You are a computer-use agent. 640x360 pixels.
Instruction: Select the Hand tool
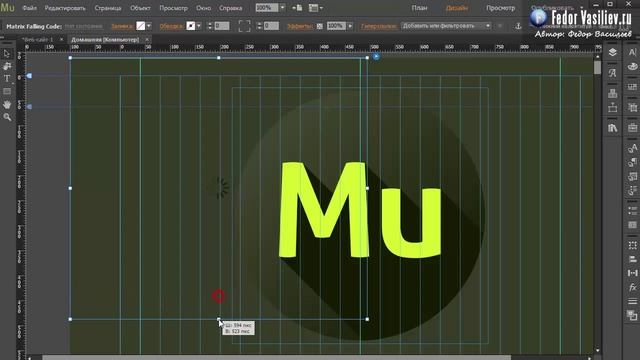pos(7,104)
